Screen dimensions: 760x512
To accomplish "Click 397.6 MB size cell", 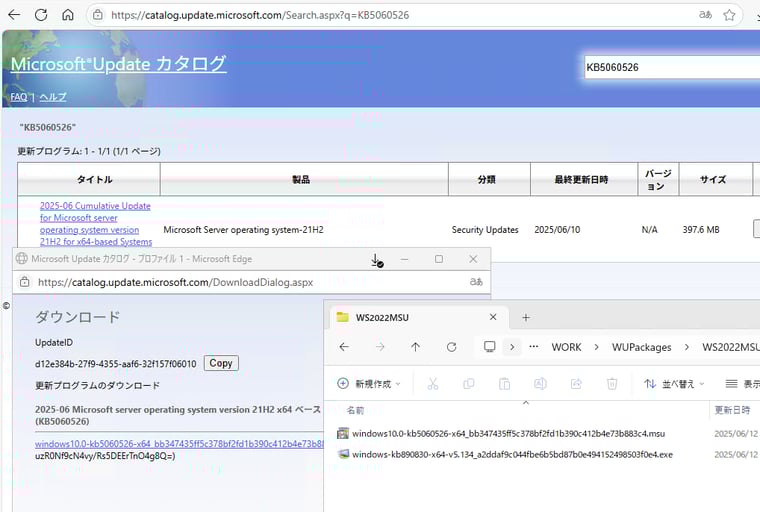I will point(701,229).
